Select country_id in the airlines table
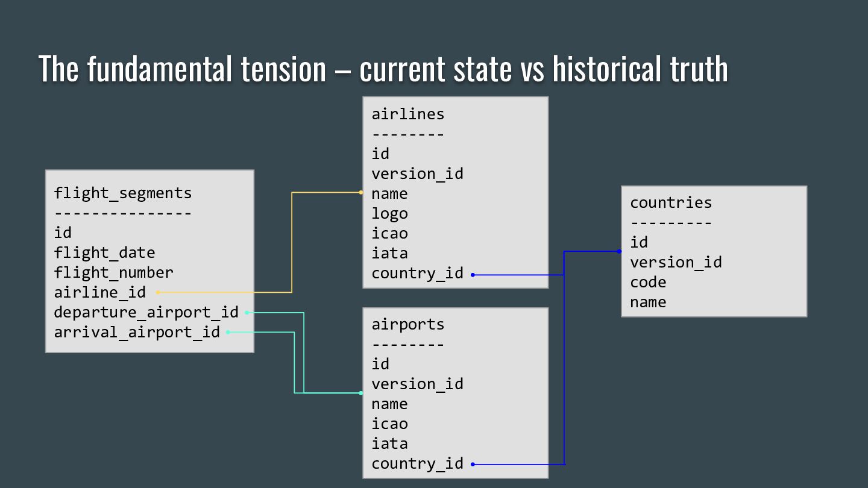Viewport: 868px width, 488px height. (x=418, y=274)
